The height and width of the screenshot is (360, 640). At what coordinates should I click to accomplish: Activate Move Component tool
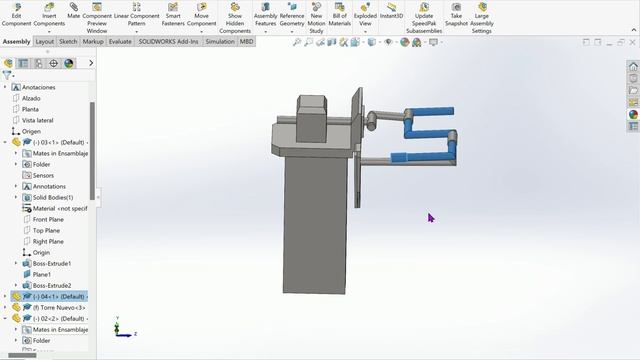pos(202,17)
